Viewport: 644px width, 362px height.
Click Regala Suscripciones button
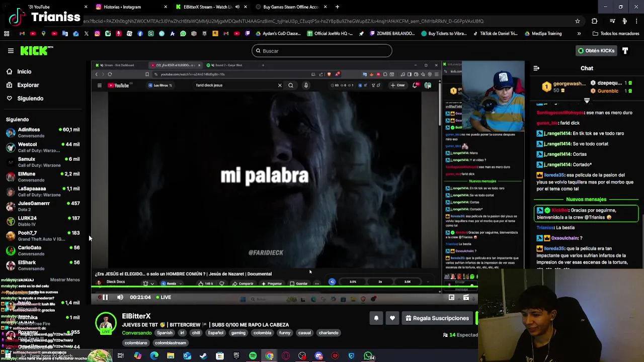[x=437, y=318]
